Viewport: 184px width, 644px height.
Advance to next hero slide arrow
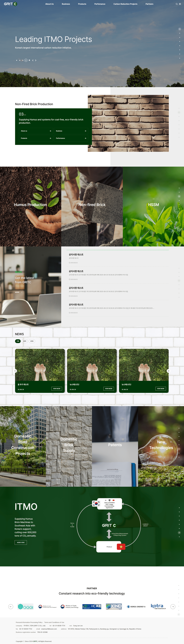pyautogui.click(x=36, y=60)
